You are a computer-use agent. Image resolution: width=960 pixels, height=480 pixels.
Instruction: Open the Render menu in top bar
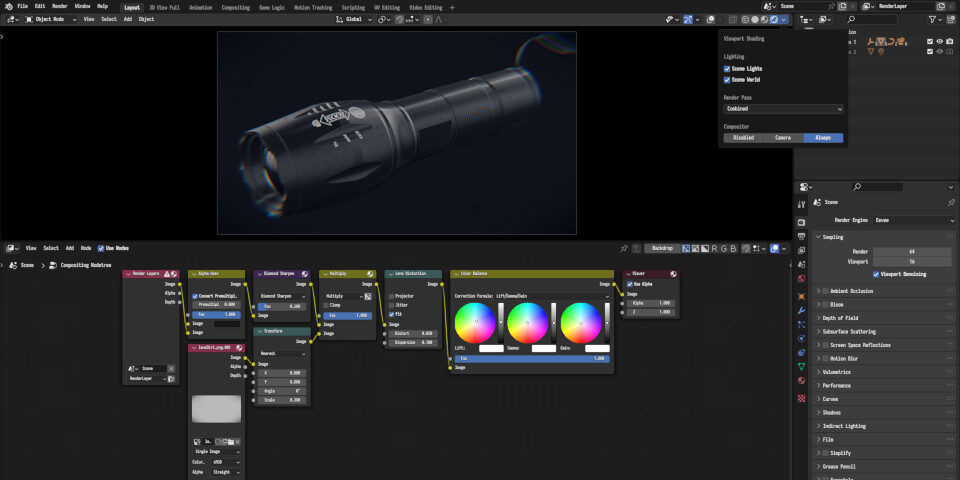(x=60, y=6)
